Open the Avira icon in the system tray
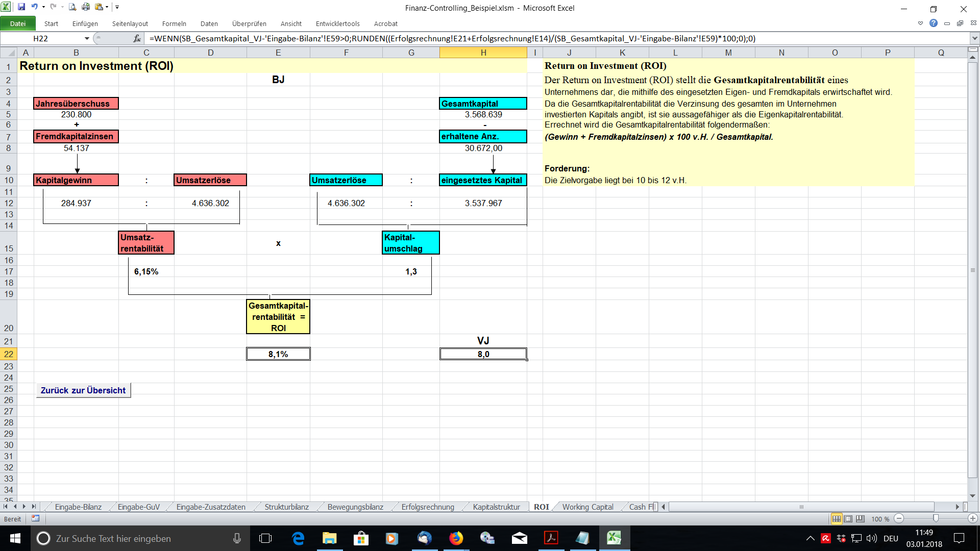The image size is (980, 551). pyautogui.click(x=826, y=538)
